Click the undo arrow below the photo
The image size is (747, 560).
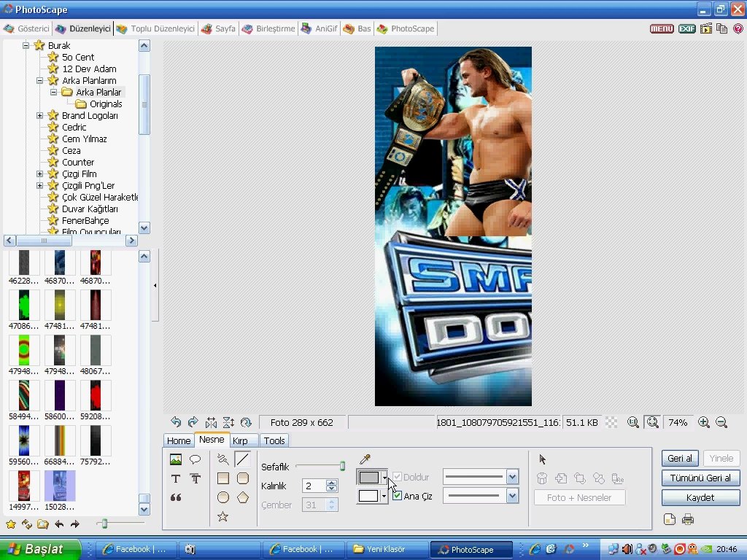point(176,422)
